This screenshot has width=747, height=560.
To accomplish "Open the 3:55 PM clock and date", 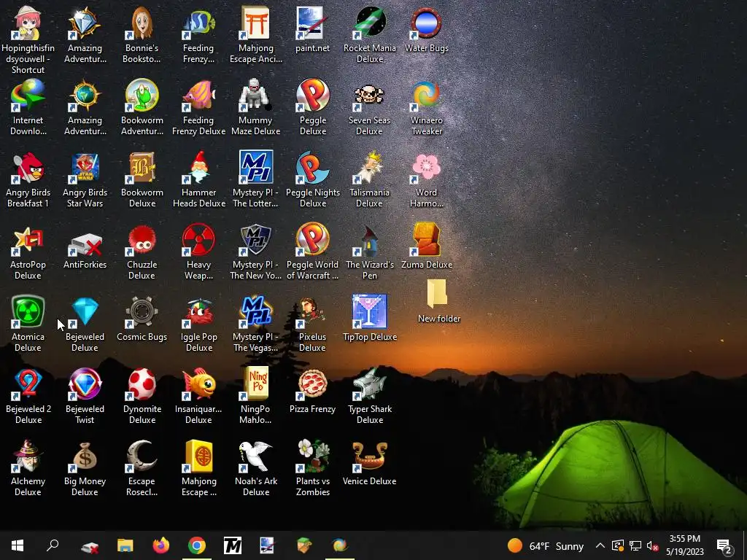I will (x=684, y=545).
